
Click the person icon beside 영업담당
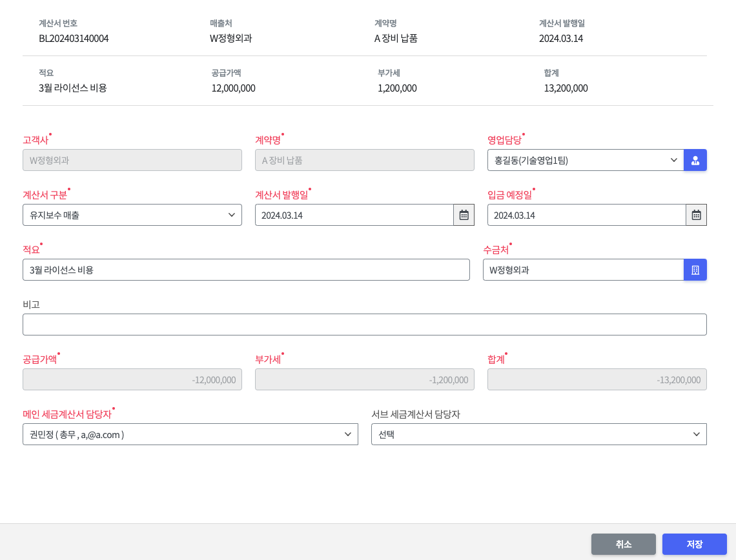[695, 160]
